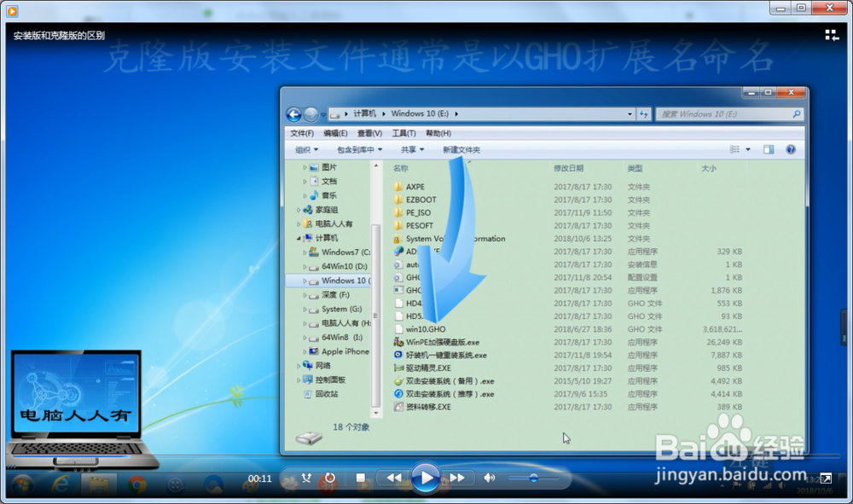Open the 文件(F) menu
This screenshot has width=853, height=504.
[x=302, y=133]
